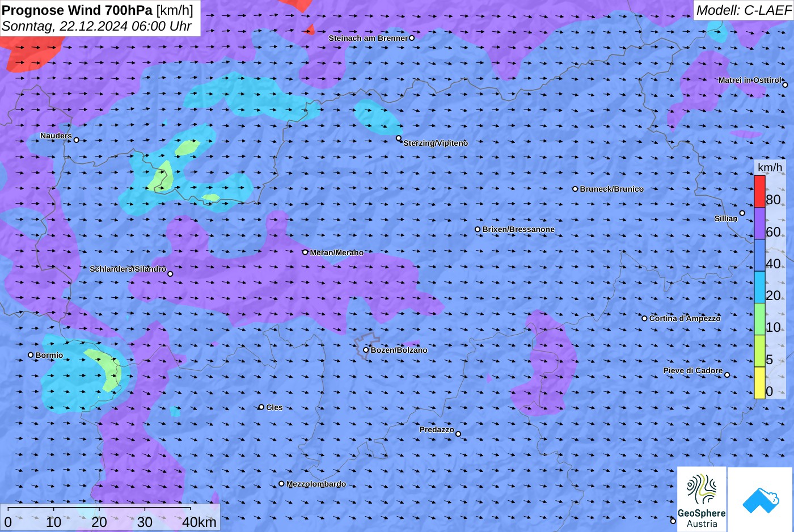Click the 'Pieve di Cadore' town label
The image size is (794, 532).
point(693,370)
